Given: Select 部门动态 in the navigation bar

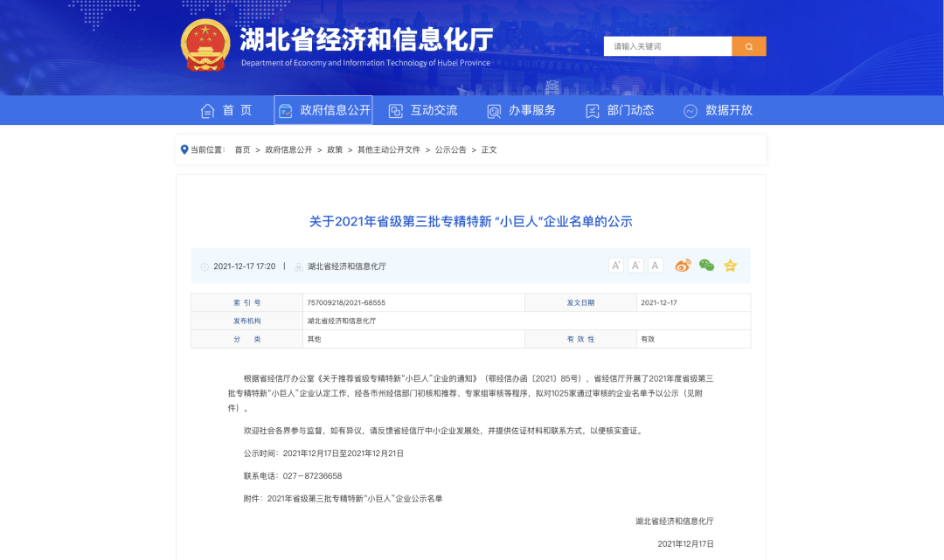Looking at the screenshot, I should click(x=620, y=110).
